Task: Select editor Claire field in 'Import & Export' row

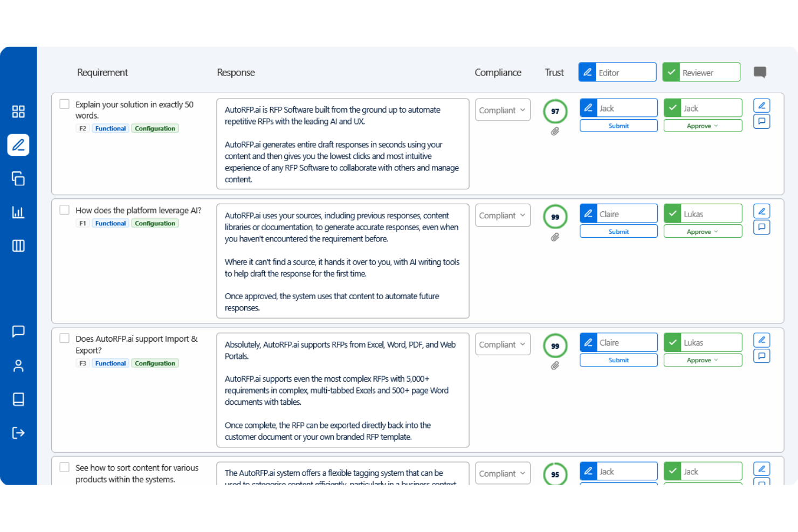Action: click(x=618, y=342)
